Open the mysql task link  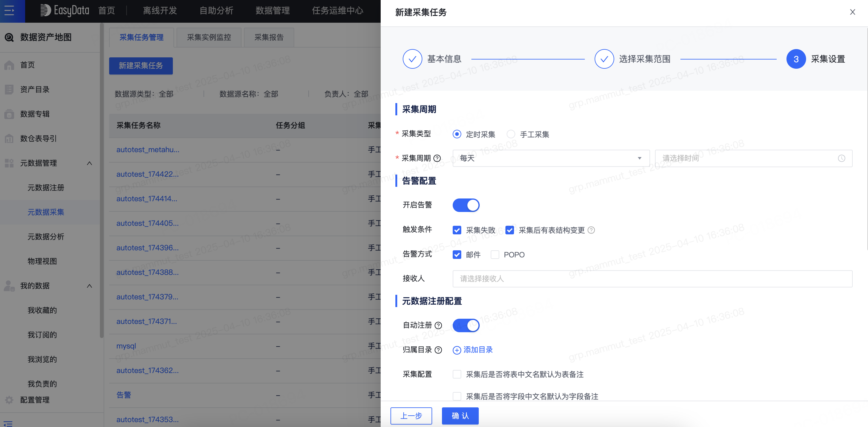[126, 346]
